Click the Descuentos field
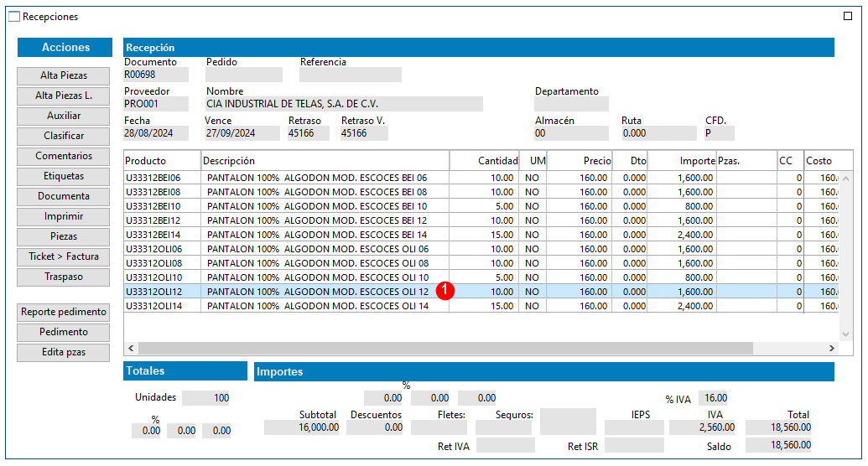The height and width of the screenshot is (466, 868). tap(375, 427)
